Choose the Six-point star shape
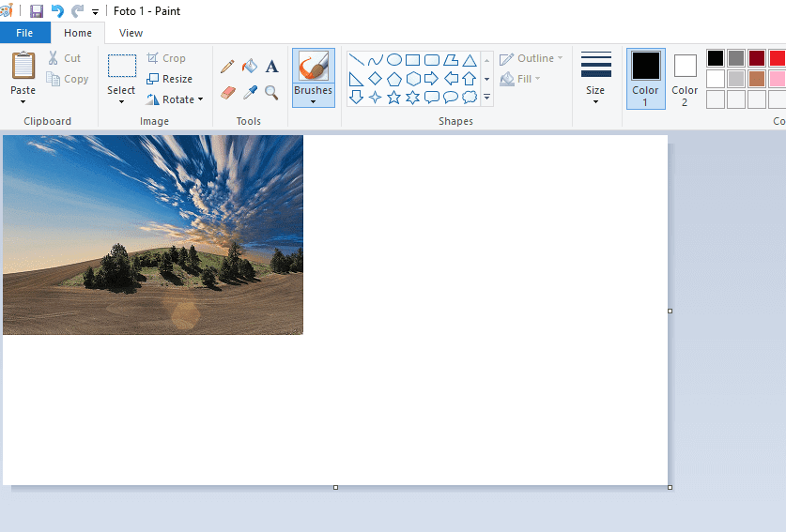The height and width of the screenshot is (532, 786). pyautogui.click(x=412, y=98)
